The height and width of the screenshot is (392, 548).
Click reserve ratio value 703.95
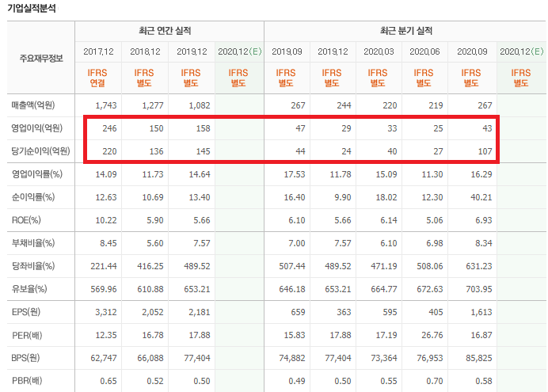479,289
